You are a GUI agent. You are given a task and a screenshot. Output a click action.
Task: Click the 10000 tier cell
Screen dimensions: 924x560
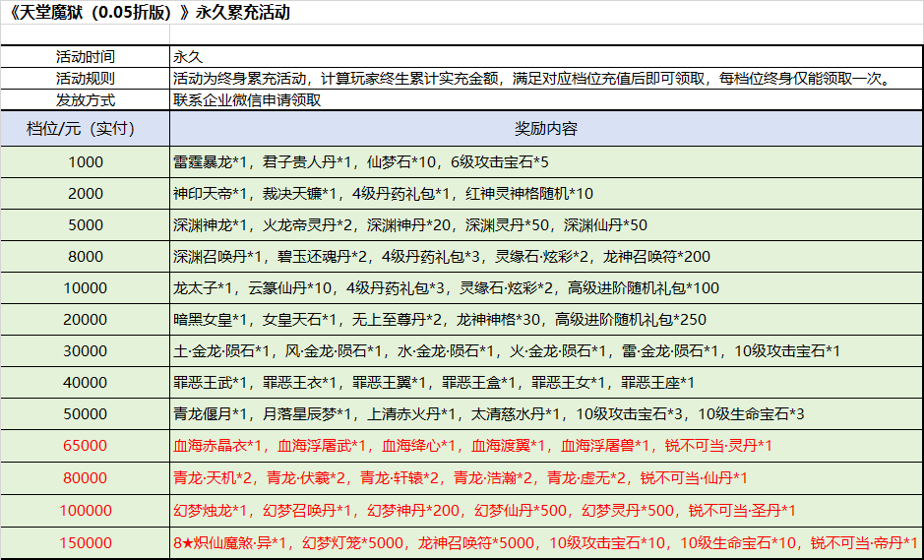click(85, 287)
